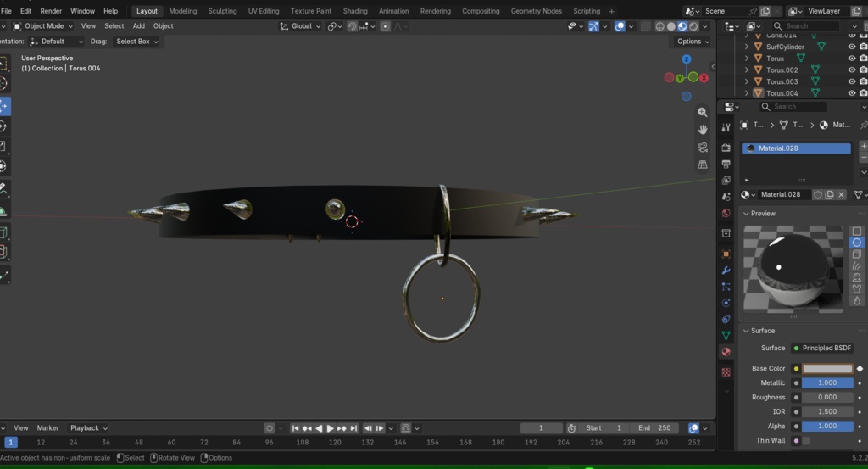Click the Base Color swatch
This screenshot has height=469, width=868.
[x=827, y=368]
